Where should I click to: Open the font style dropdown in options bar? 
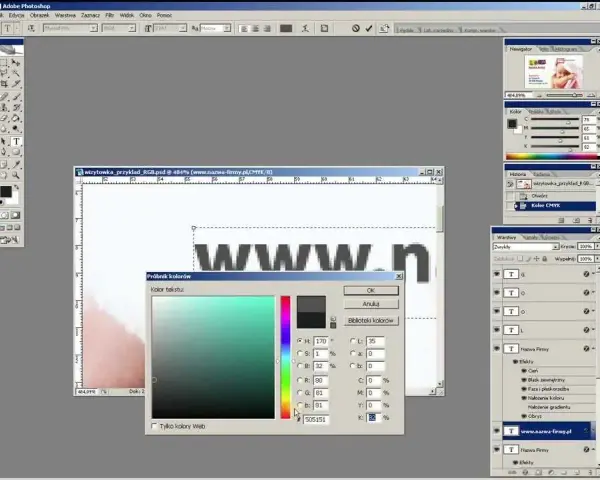[x=132, y=28]
